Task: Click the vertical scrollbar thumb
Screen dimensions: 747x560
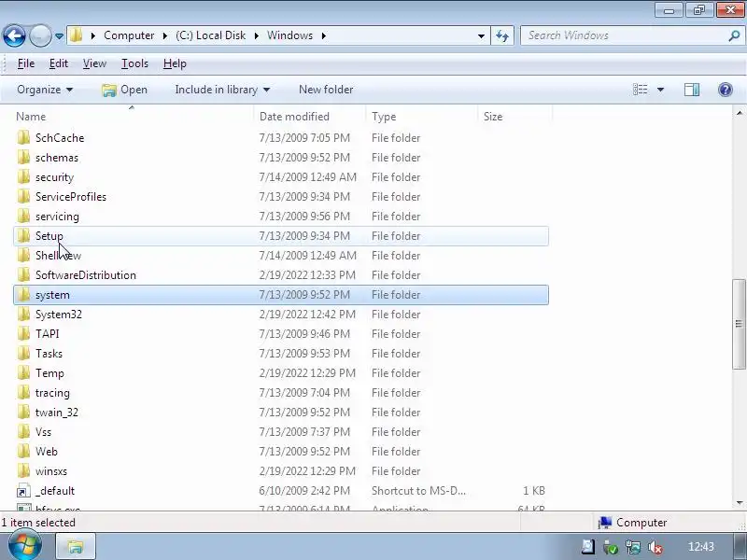Action: tap(739, 324)
